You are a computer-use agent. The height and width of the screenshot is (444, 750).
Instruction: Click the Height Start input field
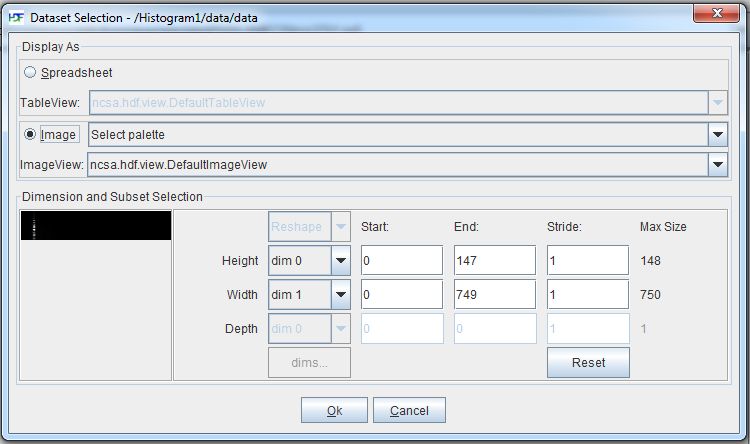(401, 261)
